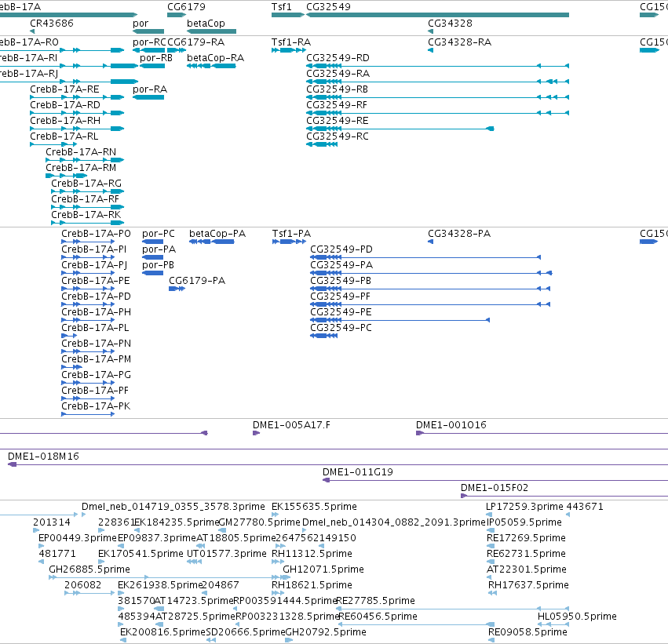Image resolution: width=668 pixels, height=644 pixels.
Task: Click EST LP17259.3prime
Action: coord(524,507)
